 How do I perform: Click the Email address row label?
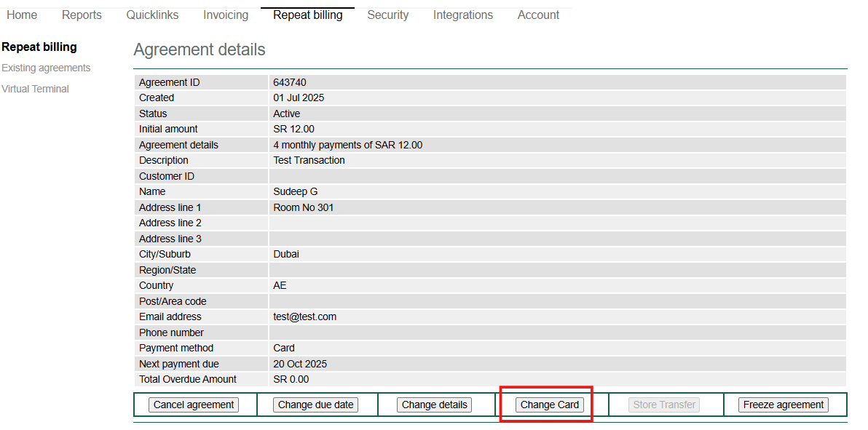click(x=170, y=317)
